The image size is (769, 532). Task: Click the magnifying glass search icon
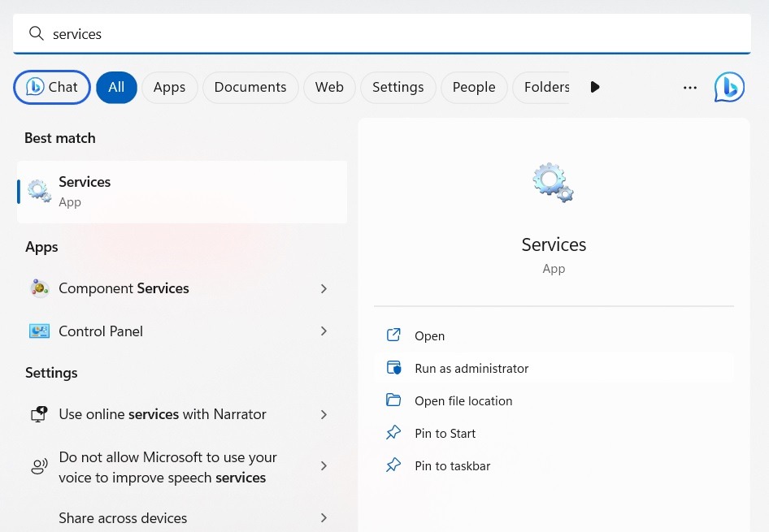pyautogui.click(x=36, y=33)
